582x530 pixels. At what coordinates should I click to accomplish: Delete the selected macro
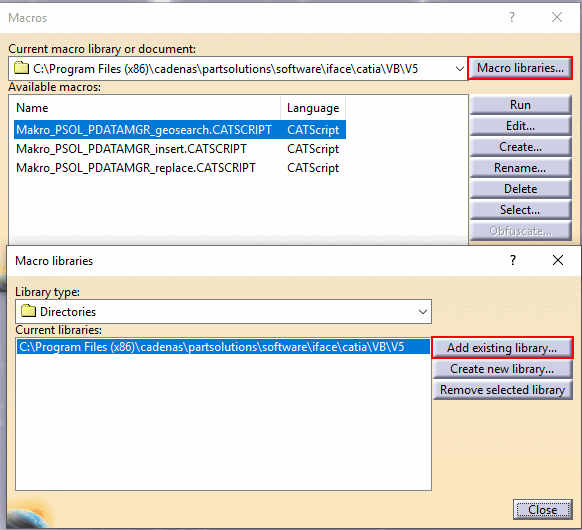520,189
